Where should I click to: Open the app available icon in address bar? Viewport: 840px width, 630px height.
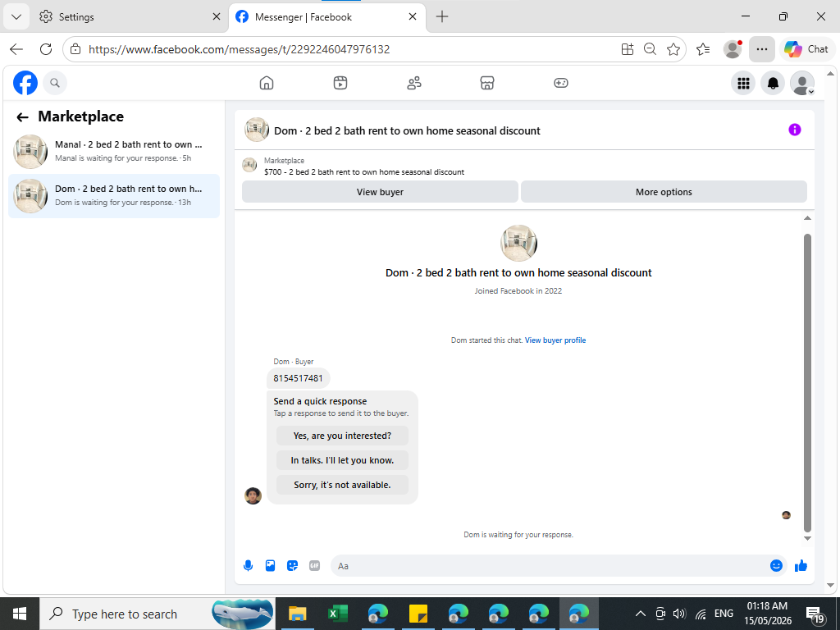click(628, 49)
